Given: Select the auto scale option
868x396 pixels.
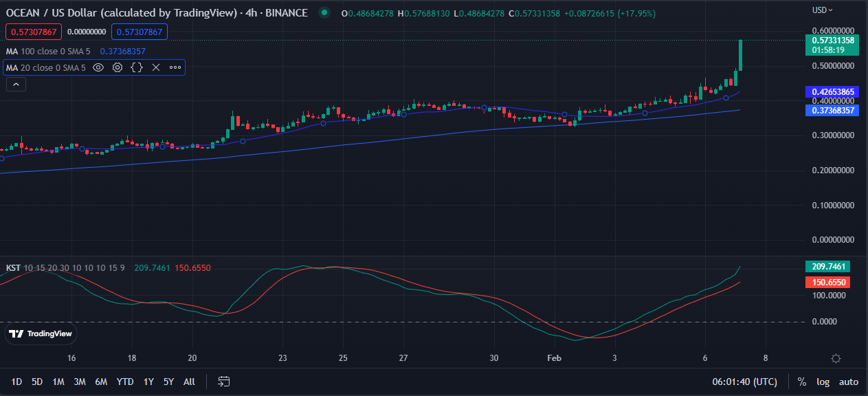Looking at the screenshot, I should point(849,382).
